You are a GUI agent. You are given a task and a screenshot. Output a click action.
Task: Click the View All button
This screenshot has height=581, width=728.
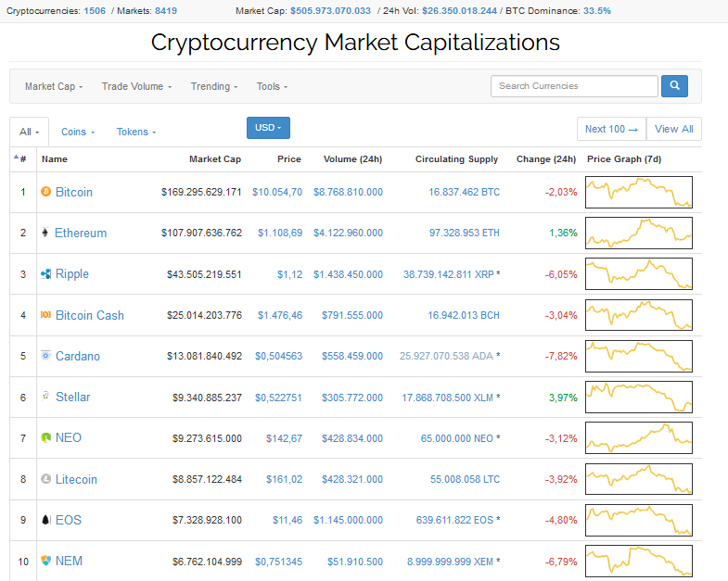(x=673, y=129)
